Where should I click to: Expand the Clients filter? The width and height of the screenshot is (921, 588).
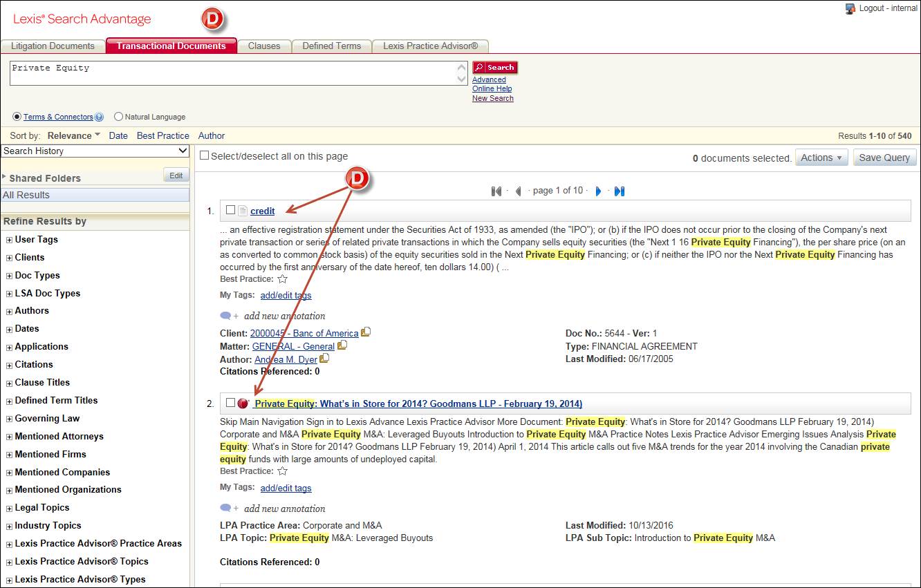(x=9, y=258)
